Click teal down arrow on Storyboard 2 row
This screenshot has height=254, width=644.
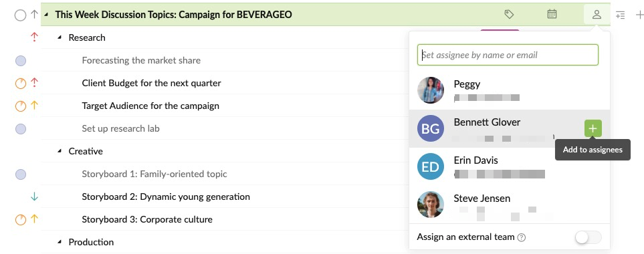35,197
